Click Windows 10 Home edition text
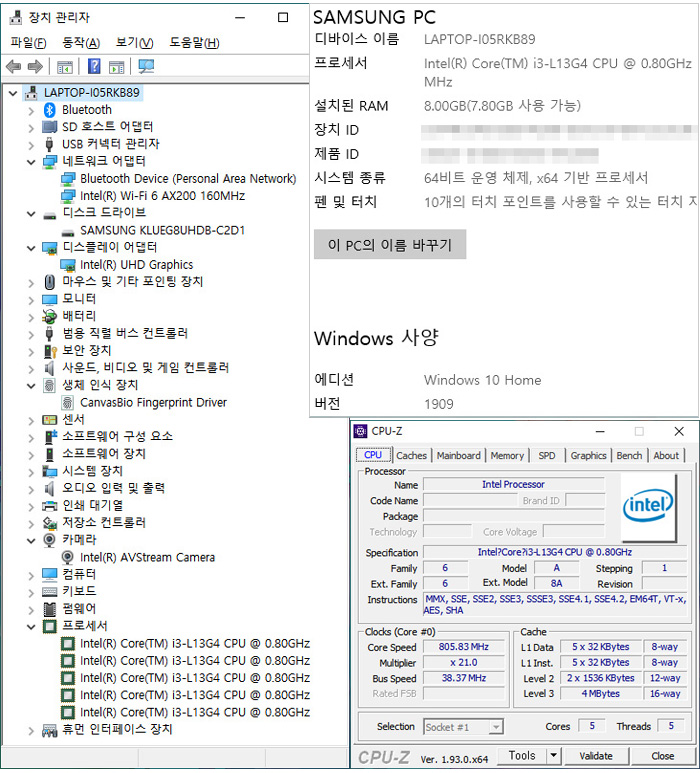 coord(483,380)
